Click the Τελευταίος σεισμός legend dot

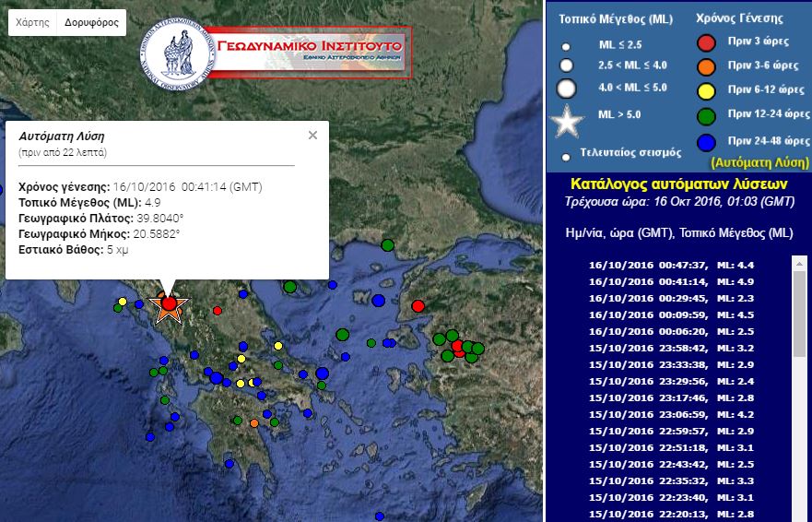(566, 156)
